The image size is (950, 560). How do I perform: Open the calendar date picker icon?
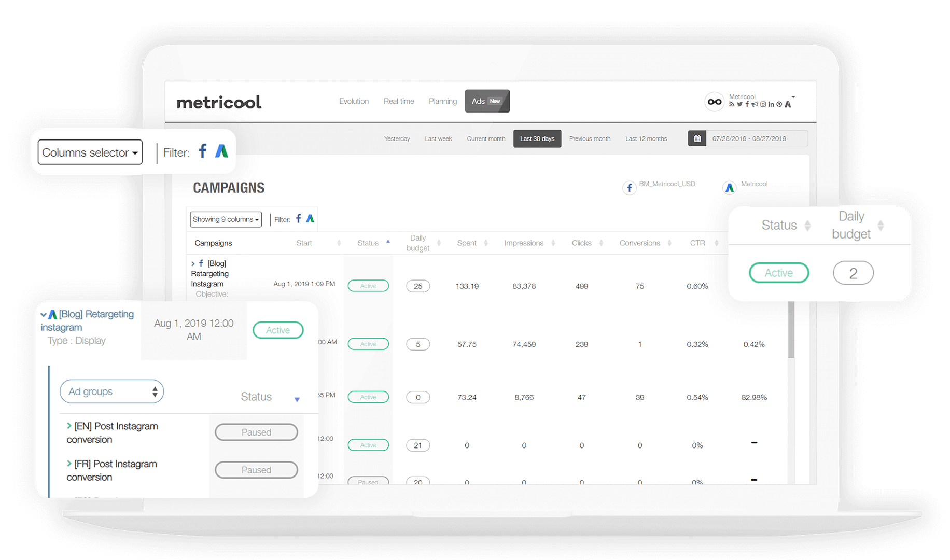click(697, 138)
